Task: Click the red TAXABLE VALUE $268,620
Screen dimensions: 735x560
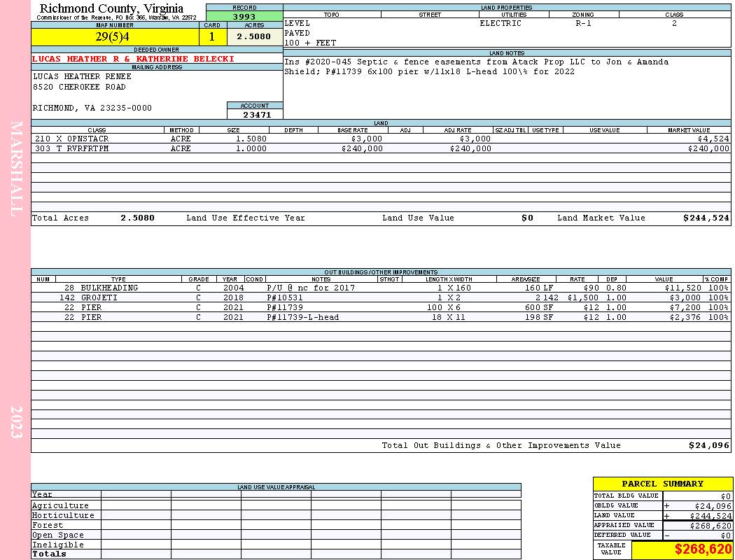Action: tap(703, 549)
